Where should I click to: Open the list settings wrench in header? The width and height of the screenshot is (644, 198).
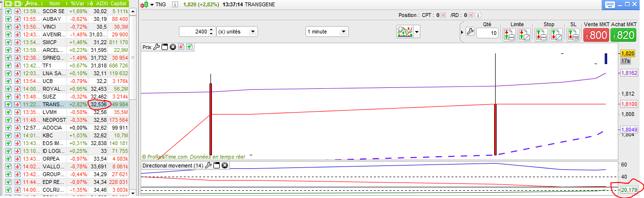coord(26,3)
